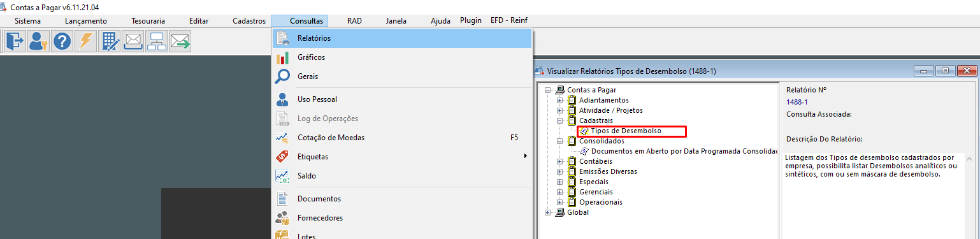Click the envelope inbox toolbar icon
Screen dimensions: 980x239
coord(133,41)
